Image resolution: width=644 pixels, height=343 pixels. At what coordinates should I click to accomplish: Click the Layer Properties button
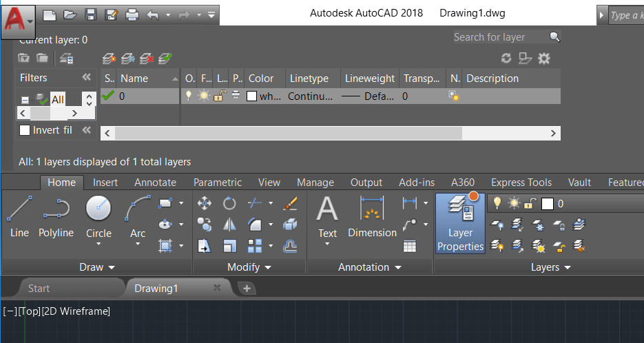point(460,223)
